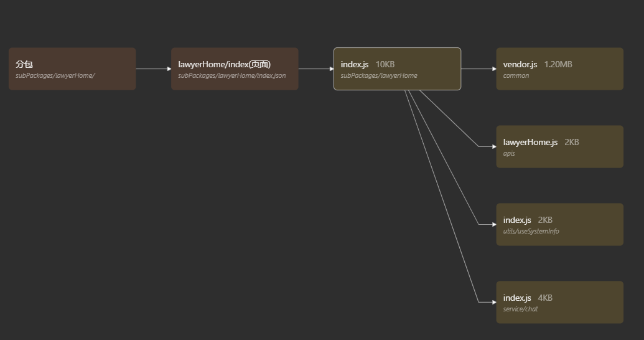Screen dimensions: 644x340
Task: Click the lawyerHome/index(页面) node
Action: tap(235, 69)
